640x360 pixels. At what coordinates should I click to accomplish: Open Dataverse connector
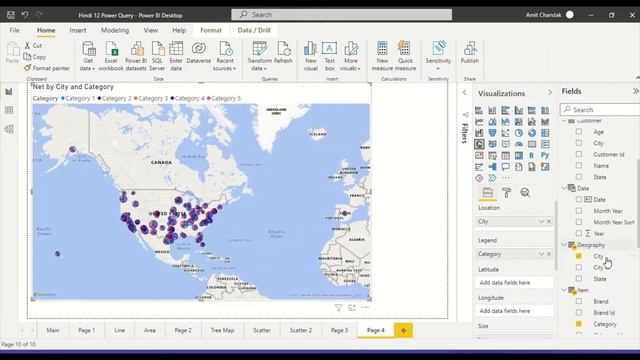(x=198, y=52)
